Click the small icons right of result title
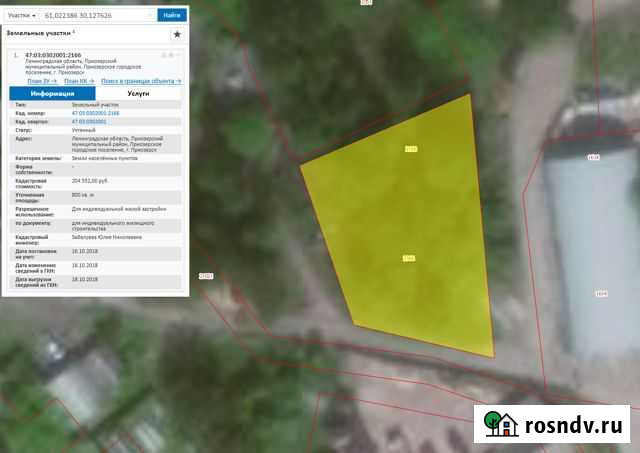This screenshot has width=640, height=453. click(169, 55)
